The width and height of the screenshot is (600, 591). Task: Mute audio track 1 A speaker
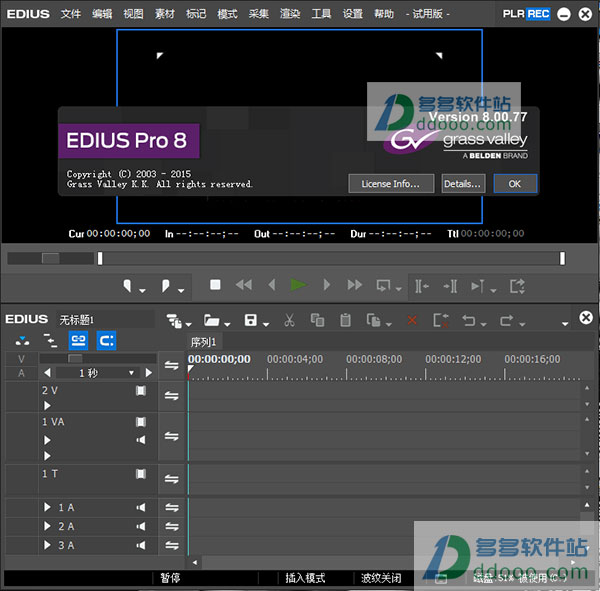point(141,507)
